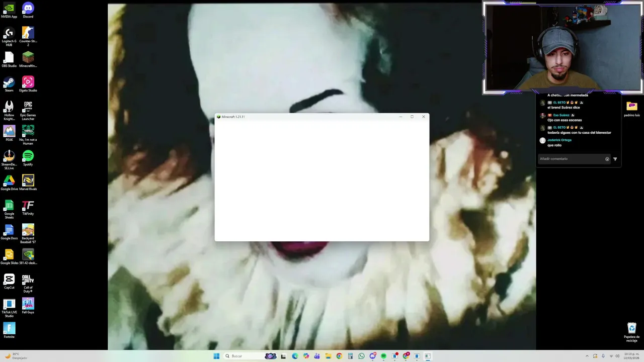Select the Fall Guys desktop shortcut
Viewport: 644px width, 362px height.
pyautogui.click(x=28, y=306)
